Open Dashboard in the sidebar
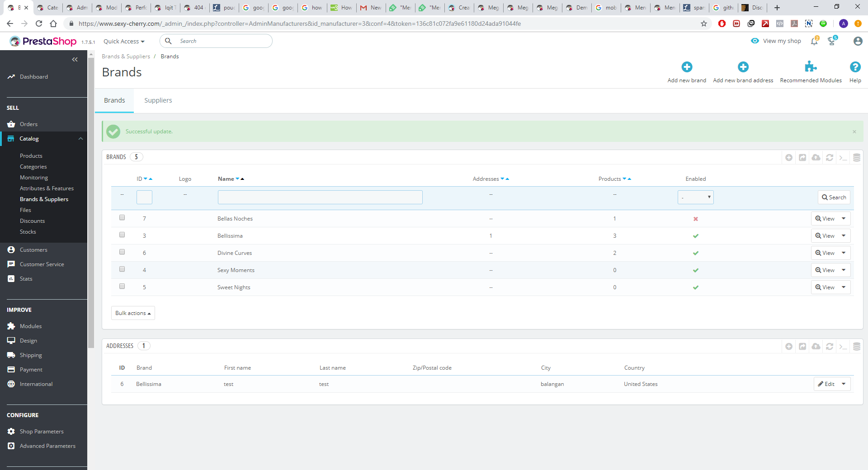The height and width of the screenshot is (470, 868). click(34, 77)
